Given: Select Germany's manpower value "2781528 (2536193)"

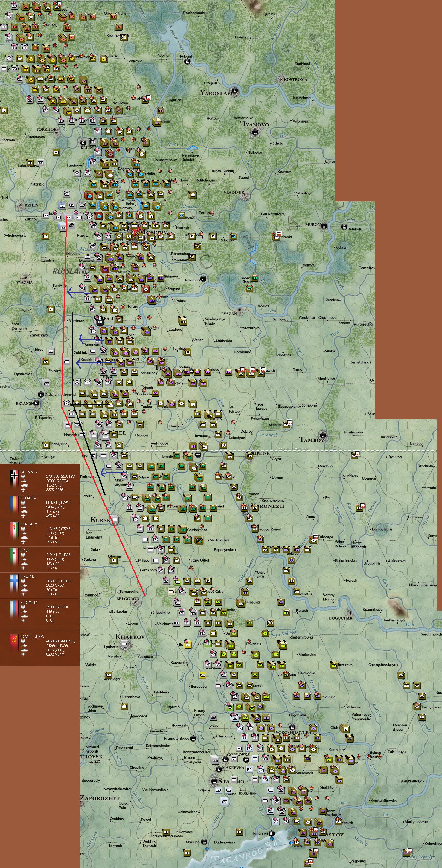Looking at the screenshot, I should pyautogui.click(x=61, y=476).
